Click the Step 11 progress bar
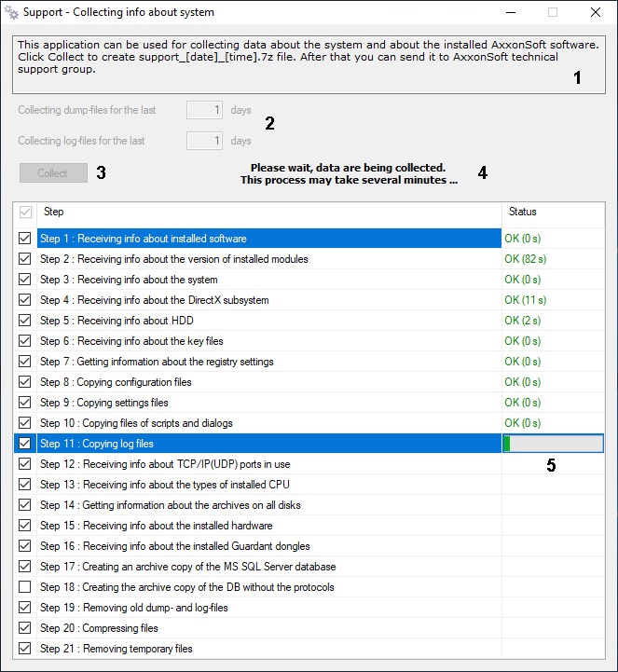 553,443
